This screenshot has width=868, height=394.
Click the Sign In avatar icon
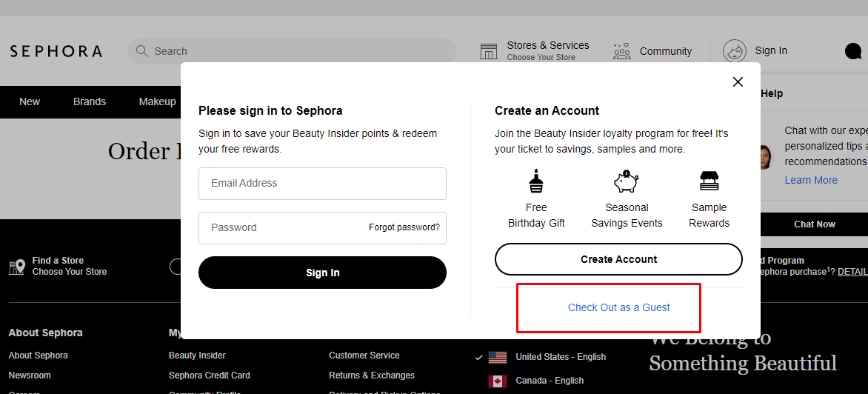pyautogui.click(x=735, y=51)
